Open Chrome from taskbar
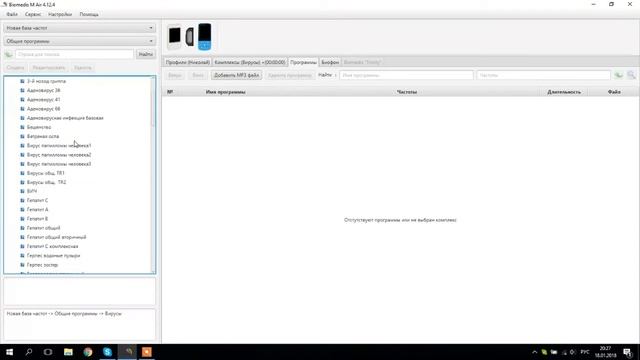640x360 pixels. (87, 352)
